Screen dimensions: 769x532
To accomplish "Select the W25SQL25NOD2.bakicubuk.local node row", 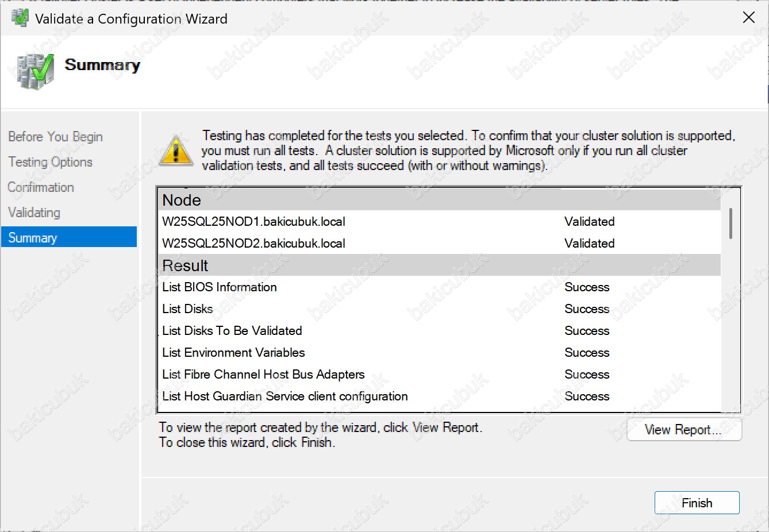I will [253, 244].
